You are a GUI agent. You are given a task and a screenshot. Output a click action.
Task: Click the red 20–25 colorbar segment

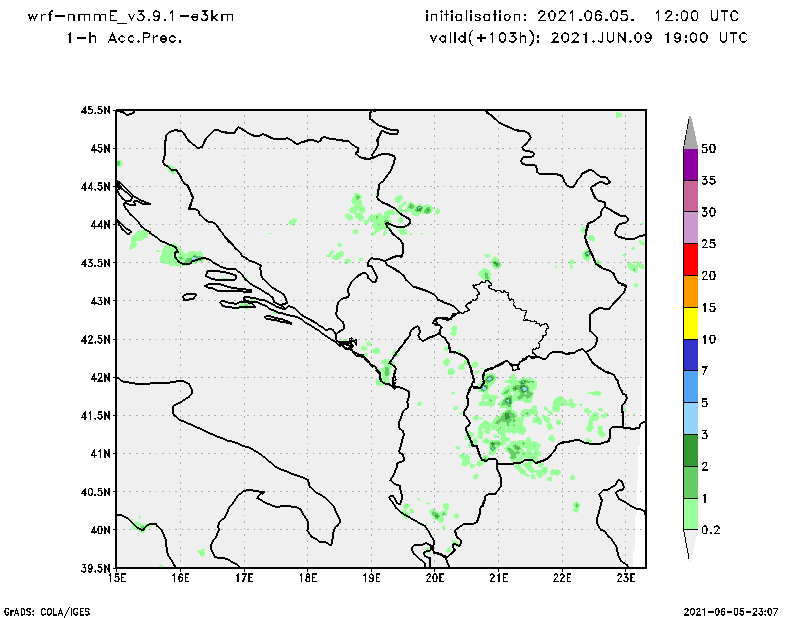(690, 260)
